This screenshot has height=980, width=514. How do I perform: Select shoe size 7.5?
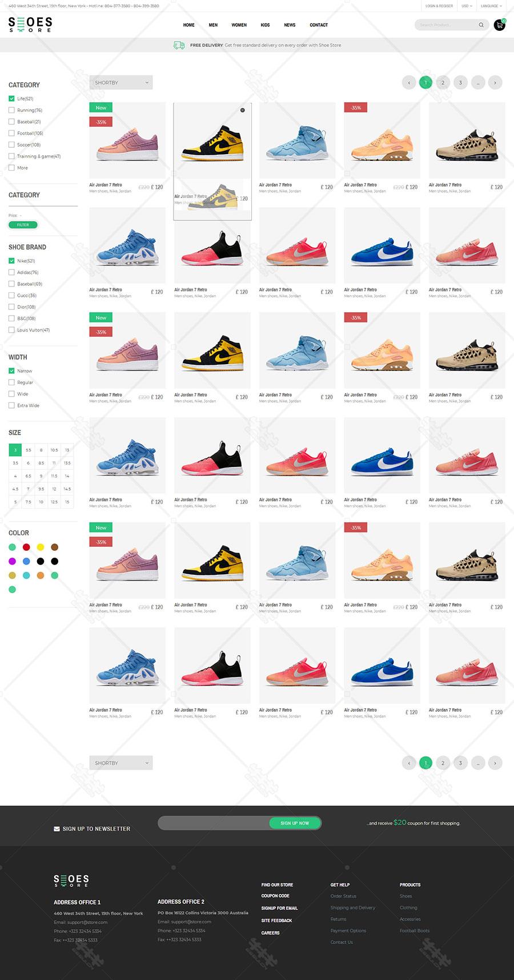click(28, 502)
